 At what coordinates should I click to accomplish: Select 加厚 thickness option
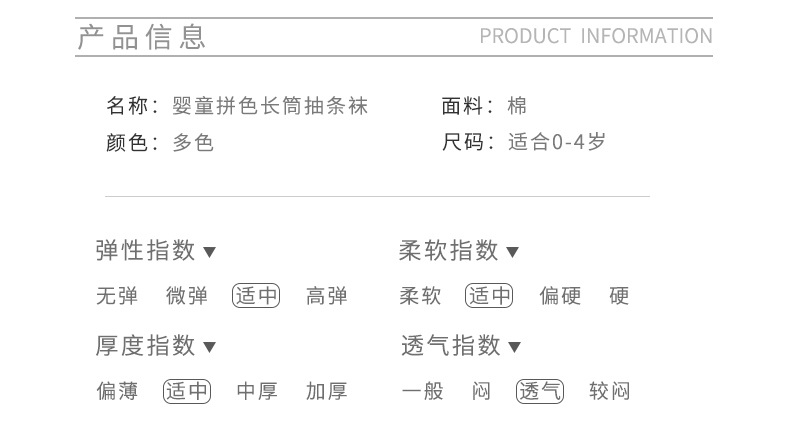point(327,391)
